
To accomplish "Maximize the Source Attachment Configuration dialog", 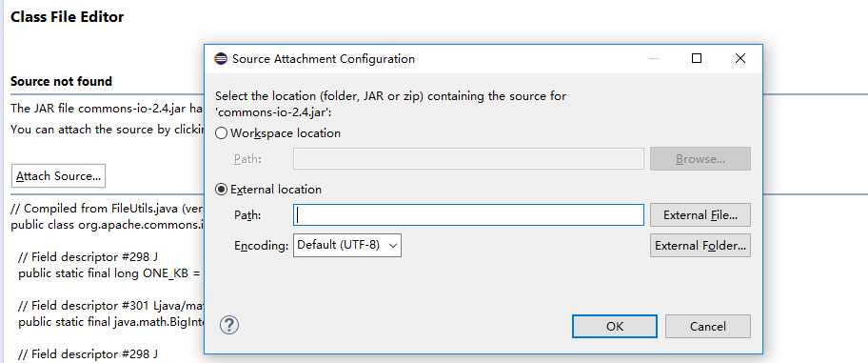I will (x=697, y=58).
